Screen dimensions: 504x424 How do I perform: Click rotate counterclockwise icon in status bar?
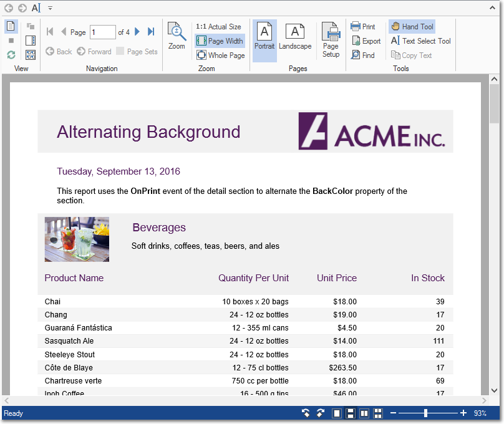pyautogui.click(x=306, y=413)
